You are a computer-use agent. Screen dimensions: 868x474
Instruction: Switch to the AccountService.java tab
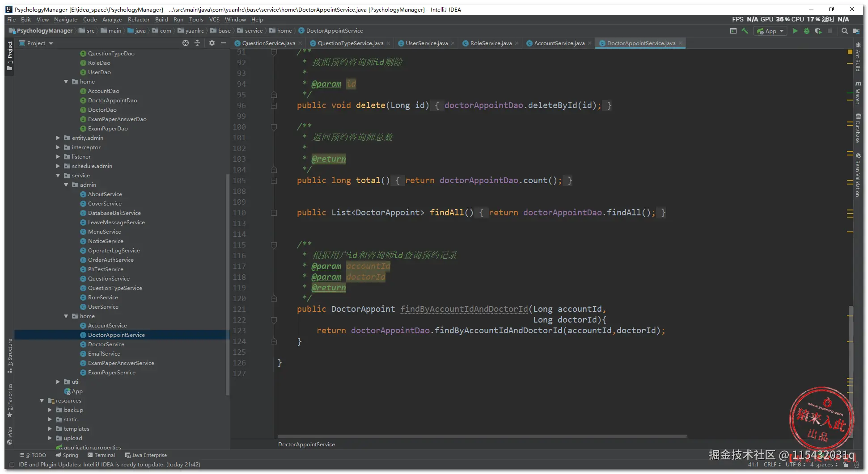point(559,43)
